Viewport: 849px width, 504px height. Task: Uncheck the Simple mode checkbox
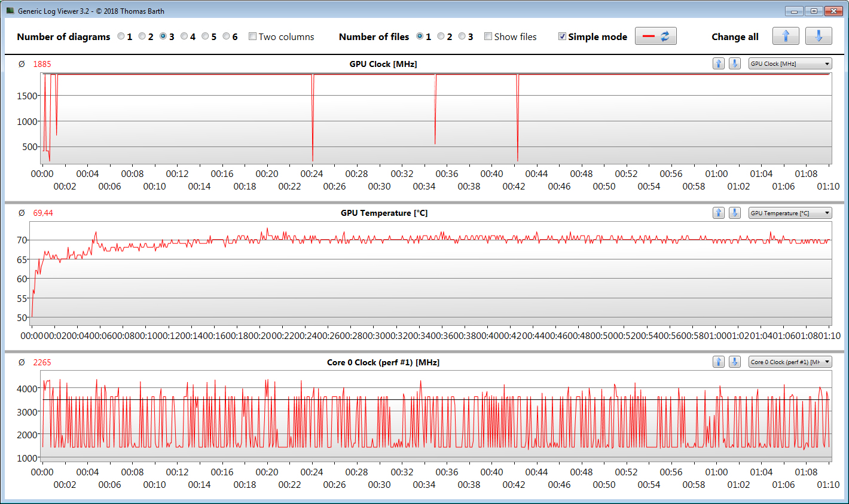click(563, 36)
